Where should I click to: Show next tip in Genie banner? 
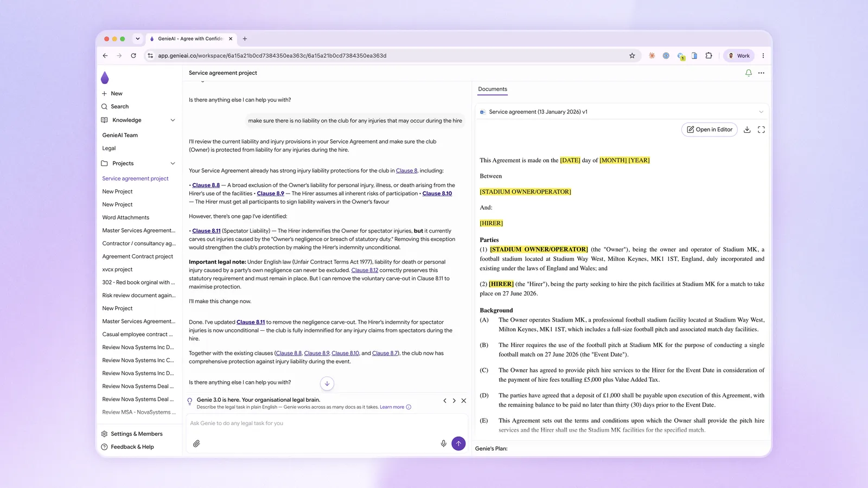coord(454,401)
